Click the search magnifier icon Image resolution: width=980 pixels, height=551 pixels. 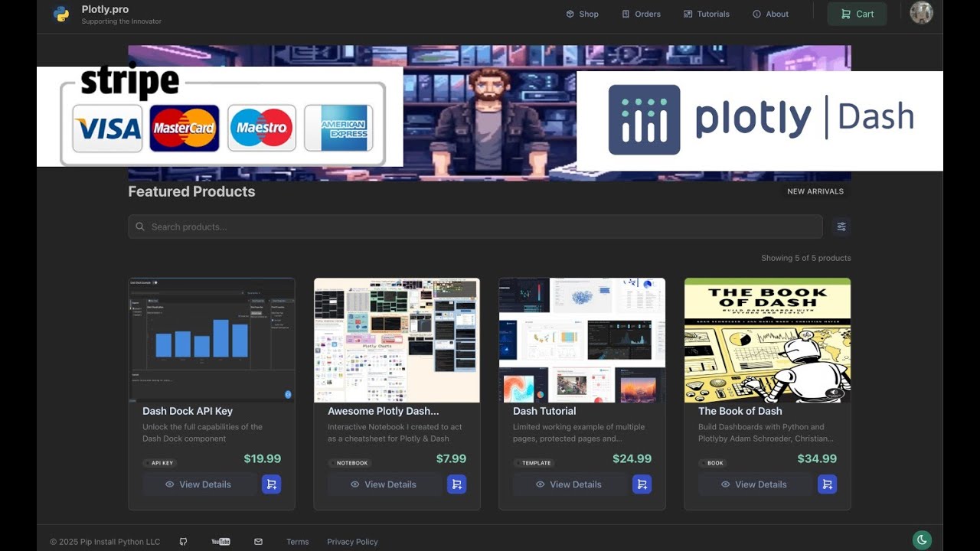click(140, 227)
